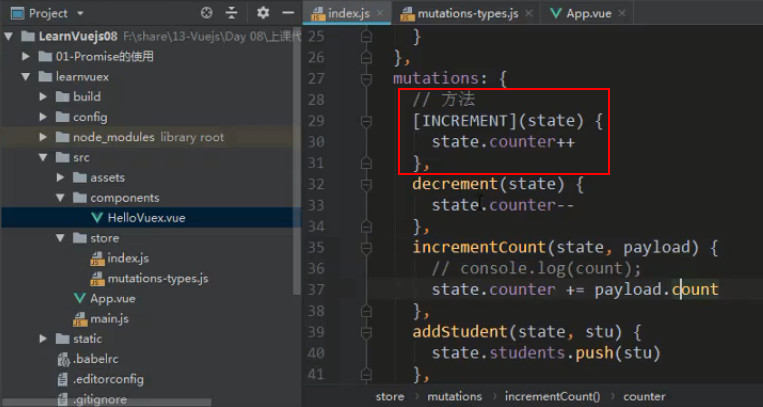Click fold marker at line 25
The width and height of the screenshot is (763, 407).
click(x=366, y=36)
